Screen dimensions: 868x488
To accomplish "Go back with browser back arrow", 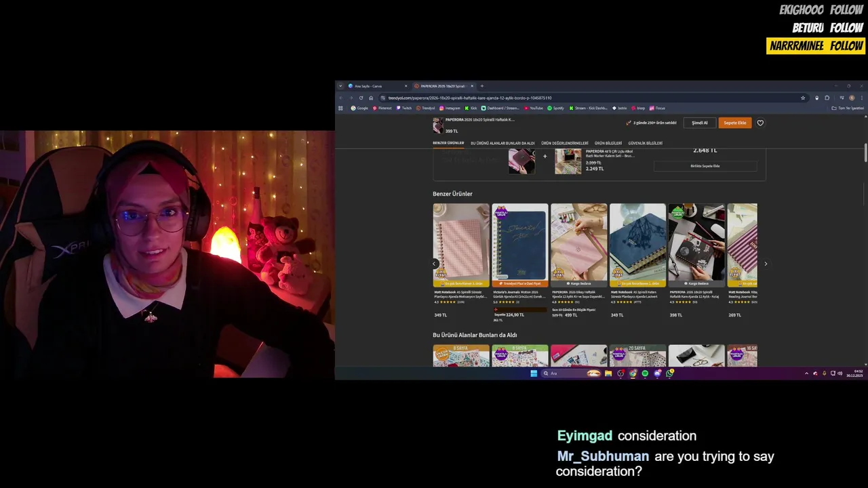I will point(341,98).
